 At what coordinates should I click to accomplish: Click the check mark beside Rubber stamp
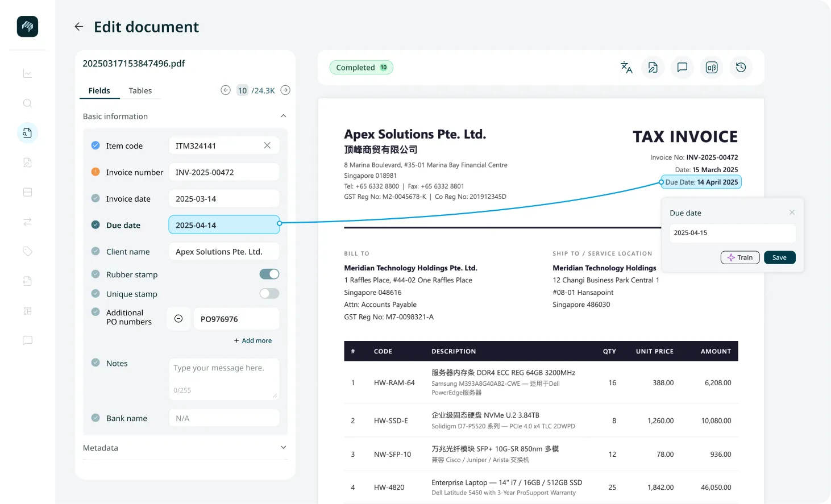(x=95, y=274)
